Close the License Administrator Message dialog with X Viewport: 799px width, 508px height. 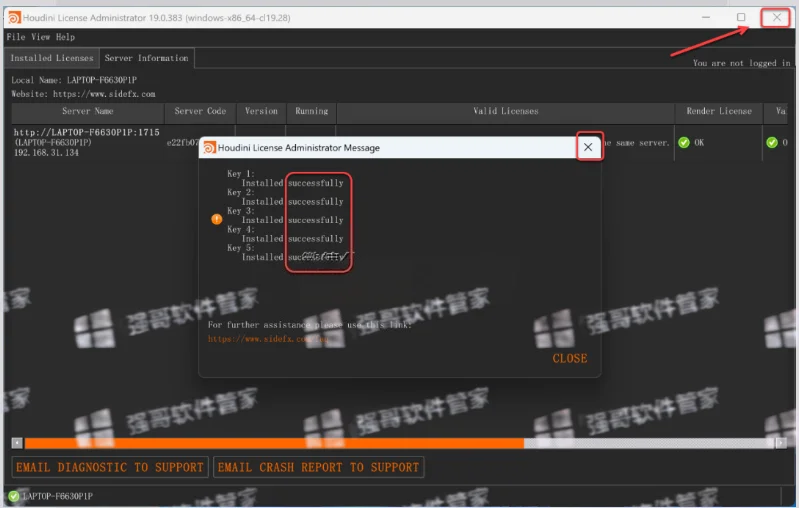[x=588, y=147]
